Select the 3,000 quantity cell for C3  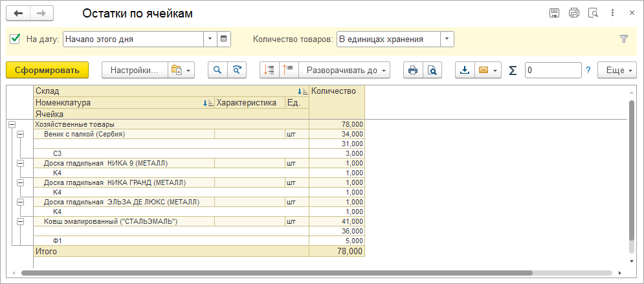coord(337,153)
